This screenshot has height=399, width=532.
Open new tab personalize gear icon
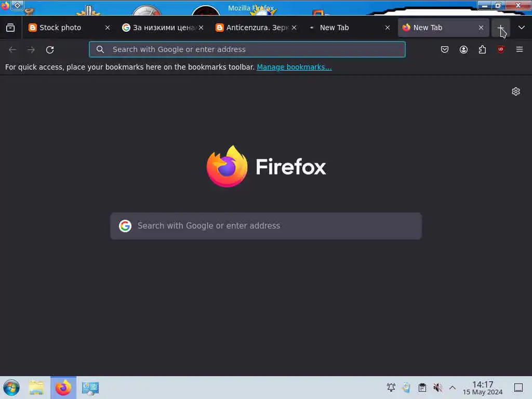click(516, 91)
